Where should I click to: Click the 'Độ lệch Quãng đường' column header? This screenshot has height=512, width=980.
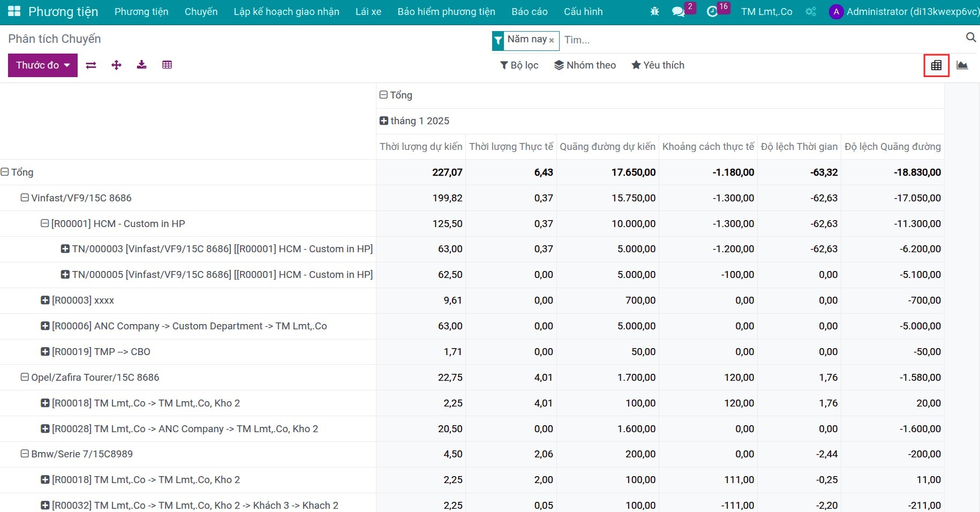coord(893,147)
